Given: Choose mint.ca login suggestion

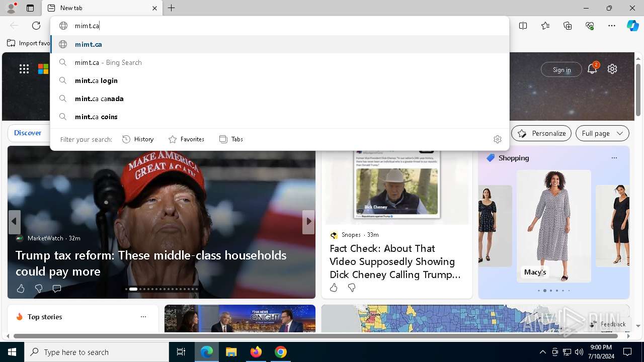Looking at the screenshot, I should (280, 80).
